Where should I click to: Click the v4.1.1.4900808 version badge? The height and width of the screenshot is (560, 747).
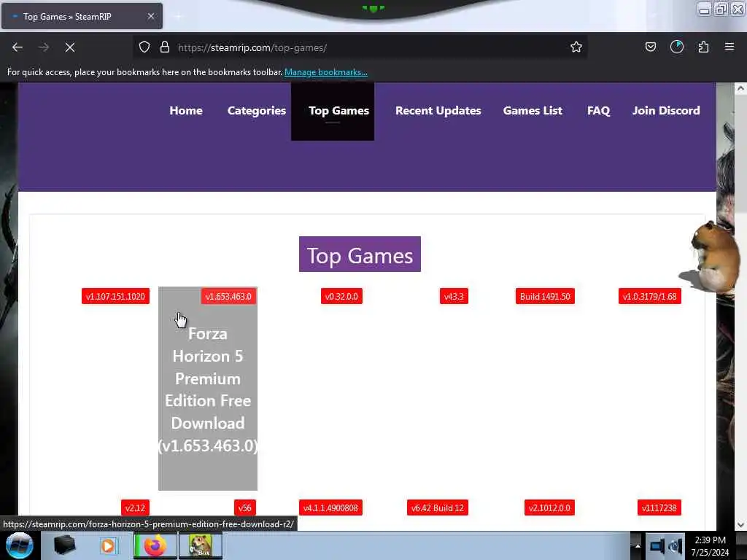330,507
